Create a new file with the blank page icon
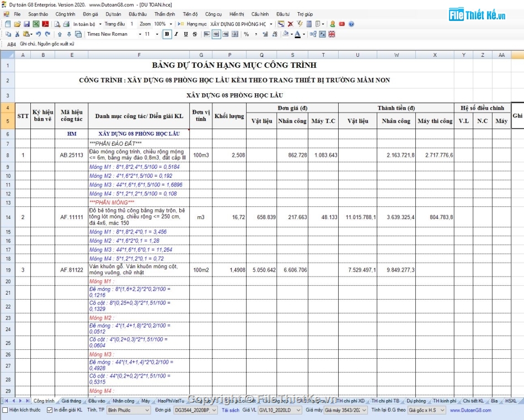This screenshot has width=524, height=420. pos(8,24)
